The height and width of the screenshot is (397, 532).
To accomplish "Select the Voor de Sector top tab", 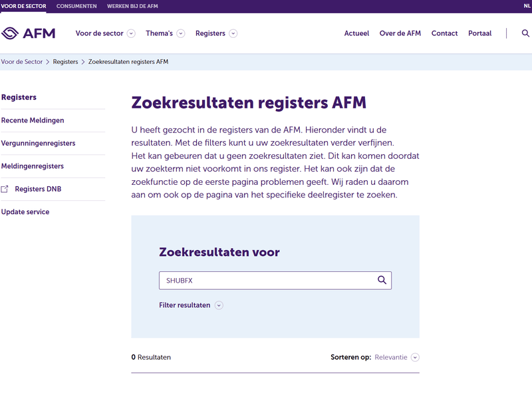I will click(x=23, y=6).
